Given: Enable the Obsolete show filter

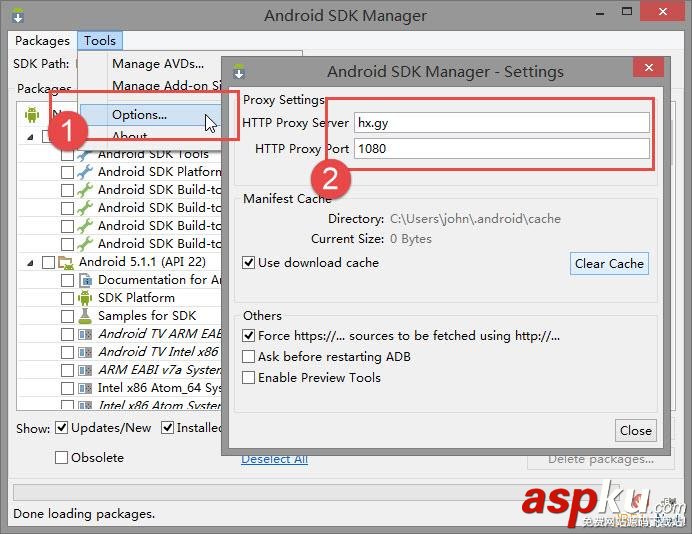Looking at the screenshot, I should click(x=61, y=458).
